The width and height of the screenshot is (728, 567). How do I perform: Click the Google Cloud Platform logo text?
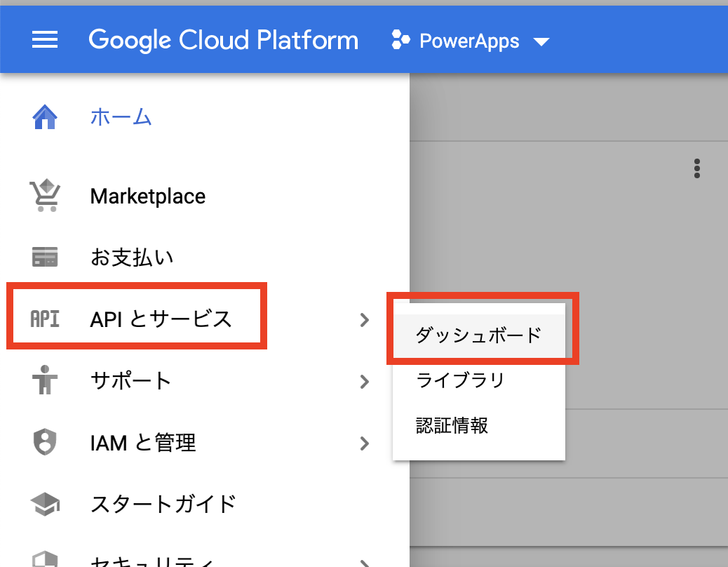coord(223,41)
